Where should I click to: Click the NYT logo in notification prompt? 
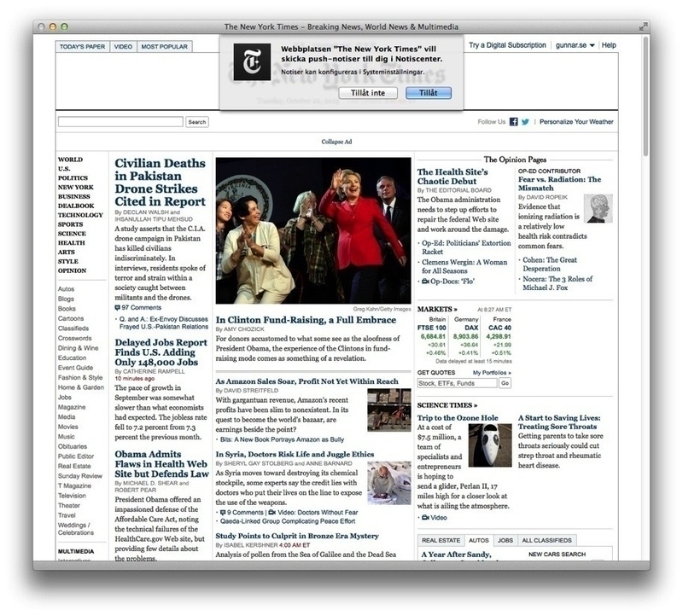[252, 62]
